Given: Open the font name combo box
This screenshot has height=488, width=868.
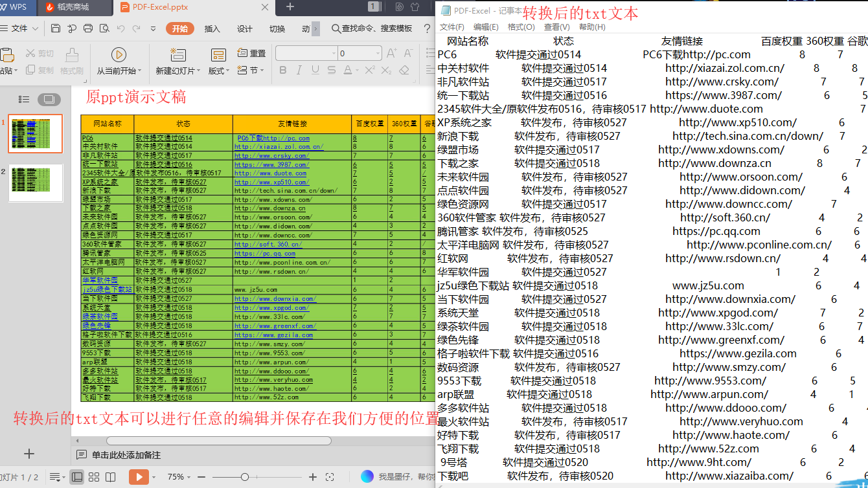Looking at the screenshot, I should [x=306, y=53].
